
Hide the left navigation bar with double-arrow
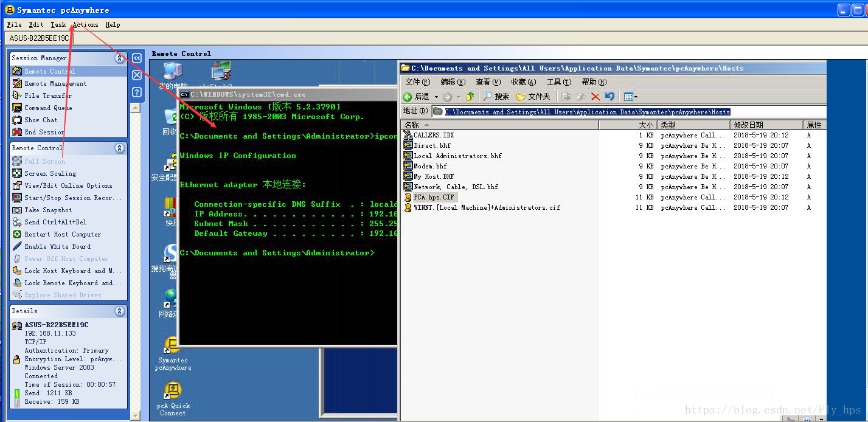tap(137, 58)
